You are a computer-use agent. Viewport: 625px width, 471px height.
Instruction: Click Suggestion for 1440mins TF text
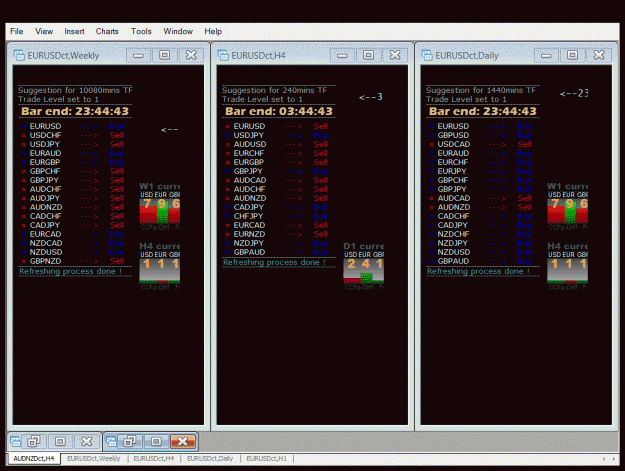(x=481, y=90)
